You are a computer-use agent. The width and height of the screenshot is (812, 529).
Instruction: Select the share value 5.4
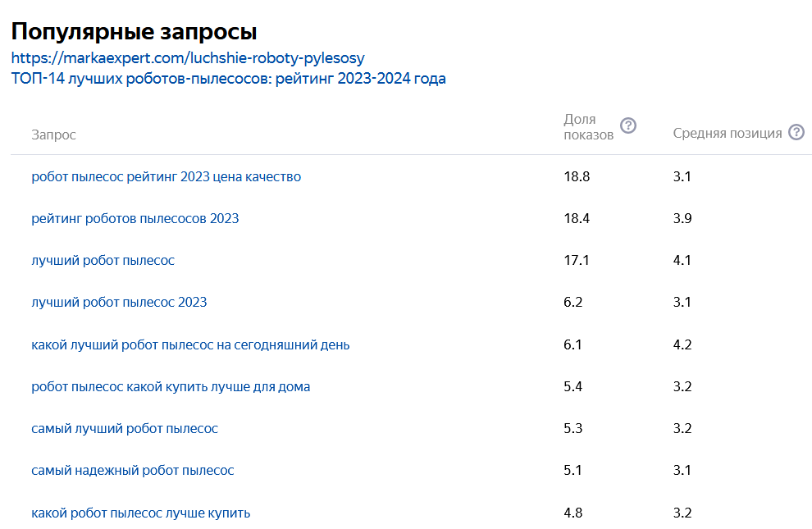coord(573,386)
